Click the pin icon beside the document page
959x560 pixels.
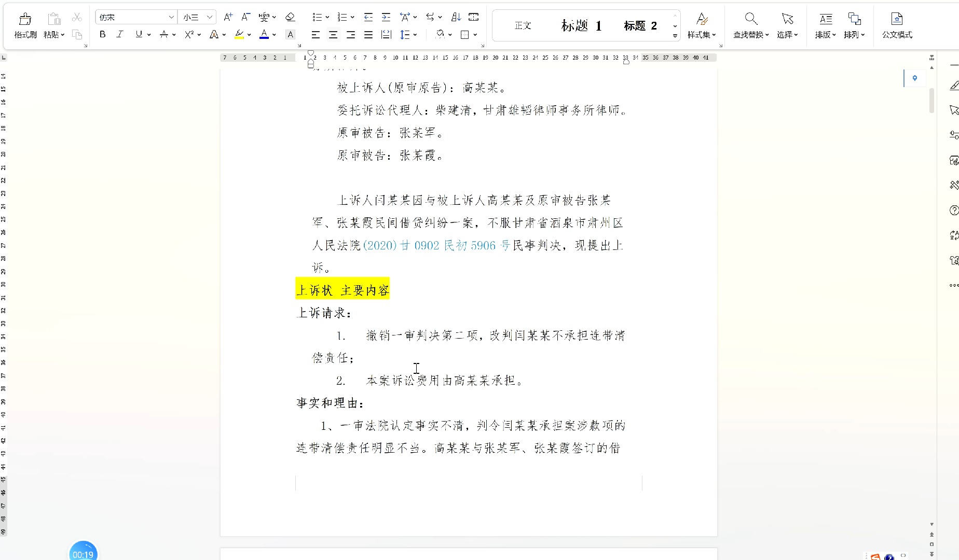pos(915,78)
